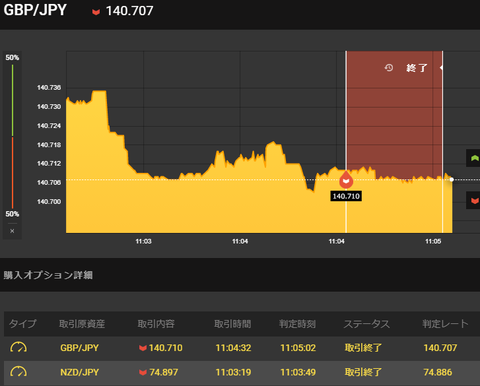Viewport: 480px width, 386px height.
Task: Click 取引終了 status in GBP/JPY row
Action: click(363, 348)
